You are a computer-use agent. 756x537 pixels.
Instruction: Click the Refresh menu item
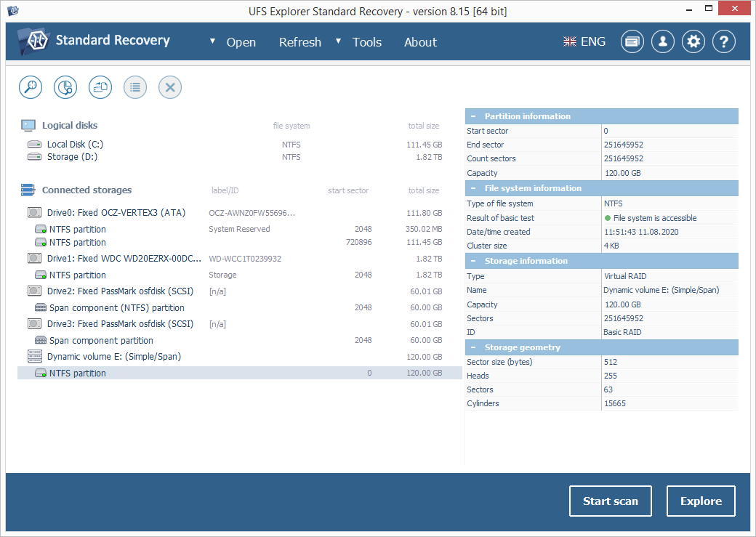coord(300,42)
